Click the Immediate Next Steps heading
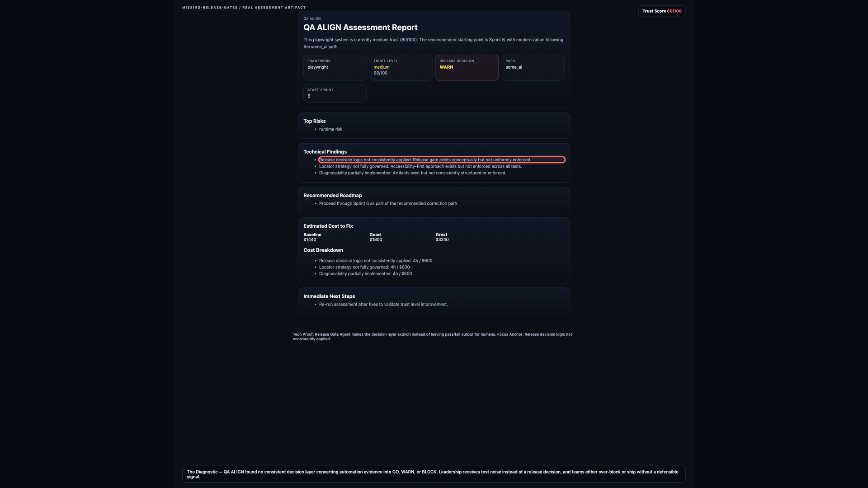The image size is (868, 488). [x=329, y=296]
